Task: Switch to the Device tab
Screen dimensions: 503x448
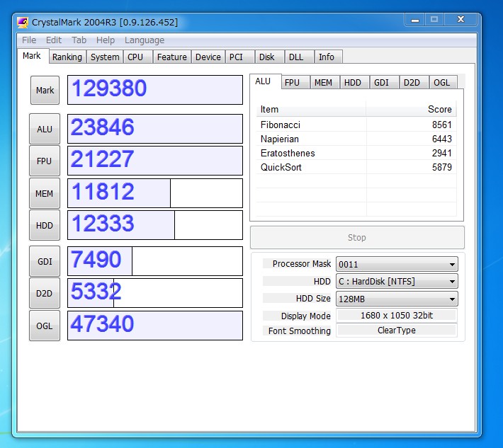Action: click(x=208, y=57)
